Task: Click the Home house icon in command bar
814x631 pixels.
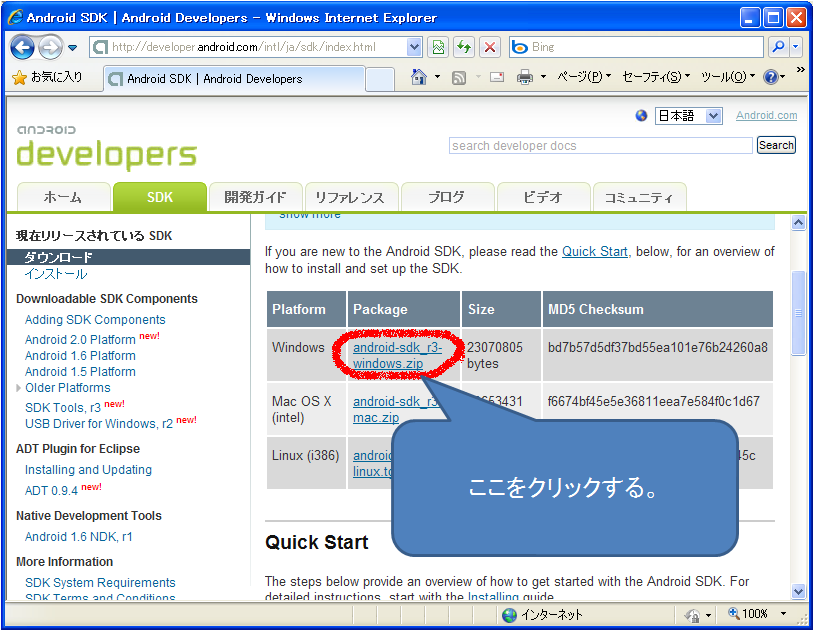Action: click(418, 77)
